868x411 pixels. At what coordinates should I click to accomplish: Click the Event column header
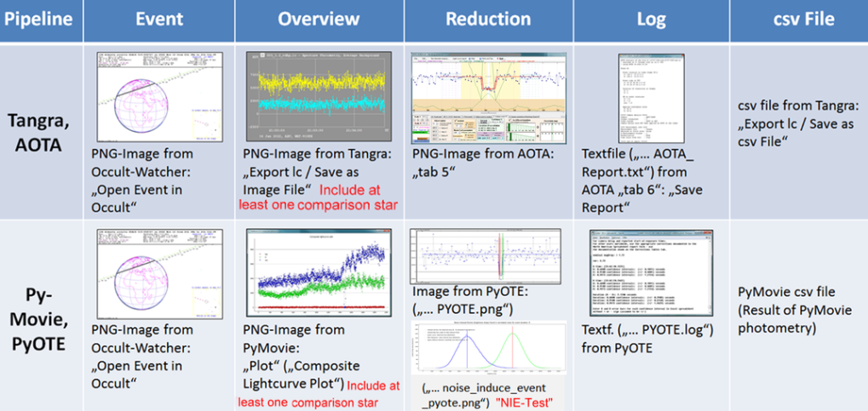159,20
